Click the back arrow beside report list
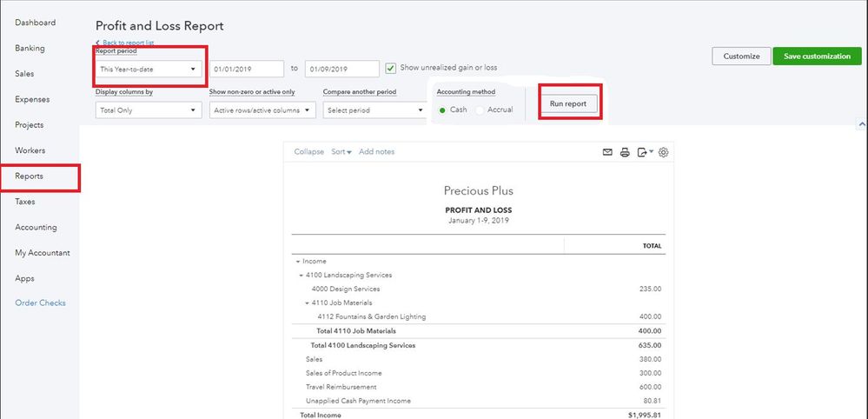Viewport: 868px width, 419px height. point(97,43)
